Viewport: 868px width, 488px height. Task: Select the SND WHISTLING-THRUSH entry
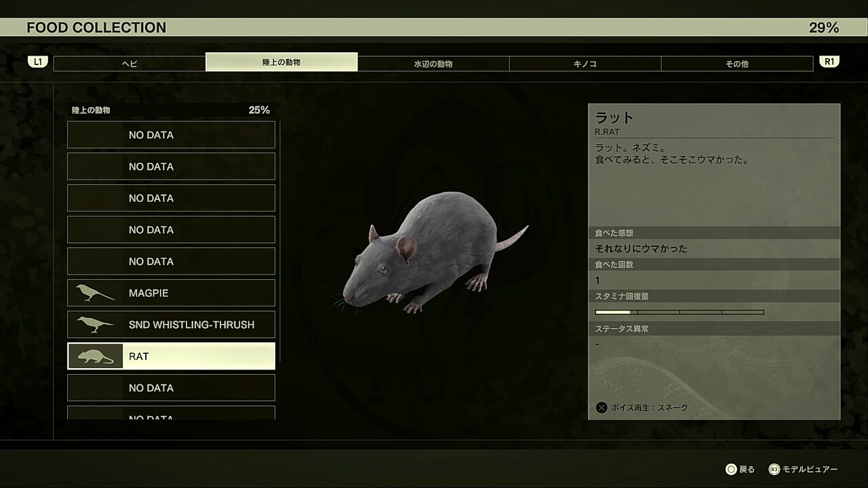[x=171, y=325]
